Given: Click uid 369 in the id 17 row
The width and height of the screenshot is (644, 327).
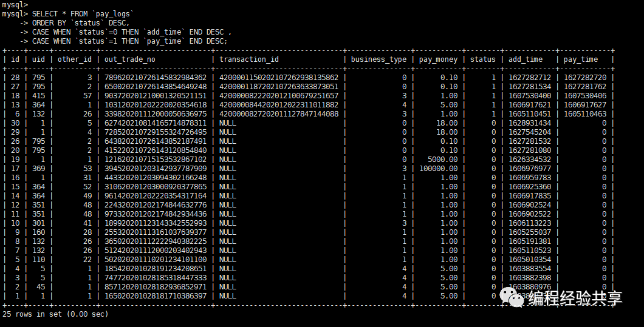Looking at the screenshot, I should (x=38, y=169).
